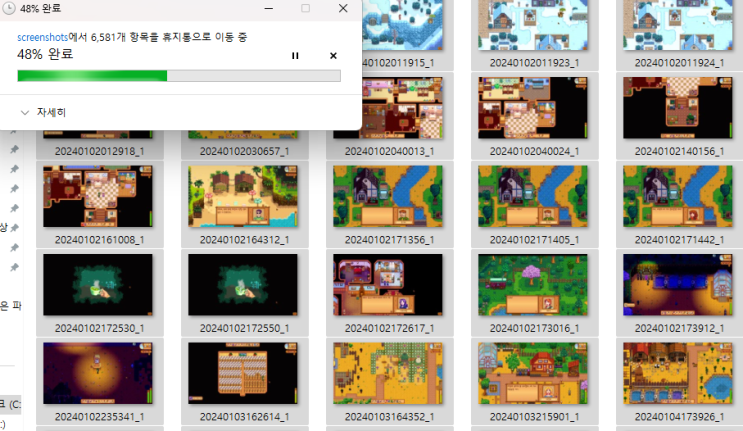Select thumbnail 20240102171356_1
This screenshot has height=431, width=743.
coord(388,197)
